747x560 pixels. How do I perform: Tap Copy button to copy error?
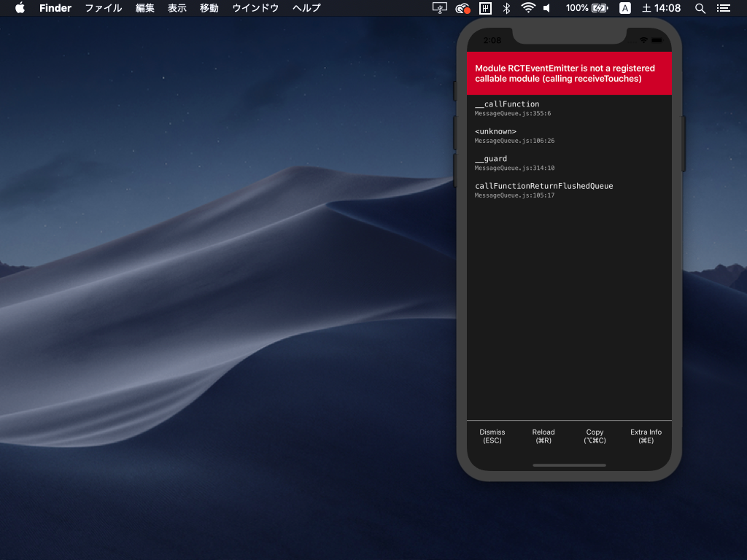(x=595, y=436)
